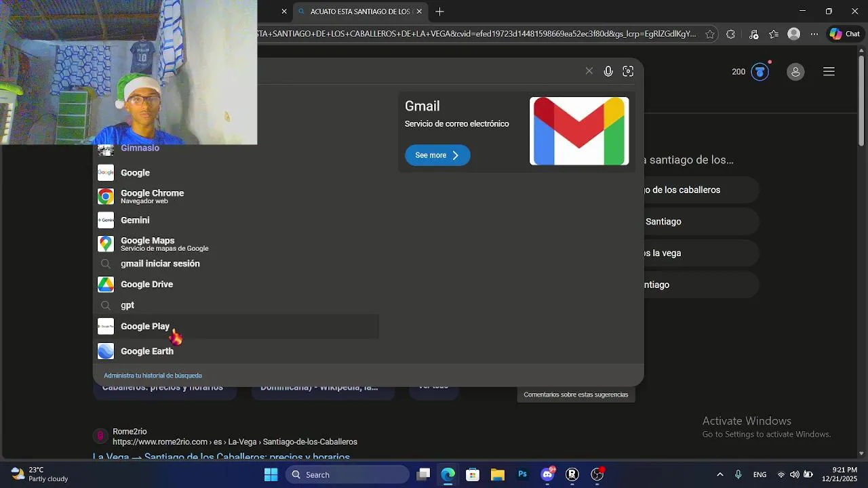Viewport: 868px width, 488px height.
Task: Open weather widget 23°C Partly cloudy
Action: click(41, 474)
